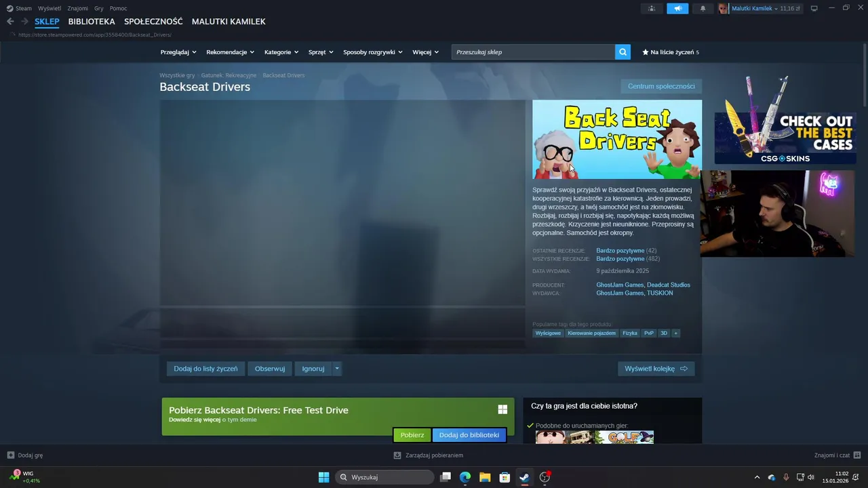868x488 pixels.
Task: Open the notifications bell
Action: pos(703,8)
